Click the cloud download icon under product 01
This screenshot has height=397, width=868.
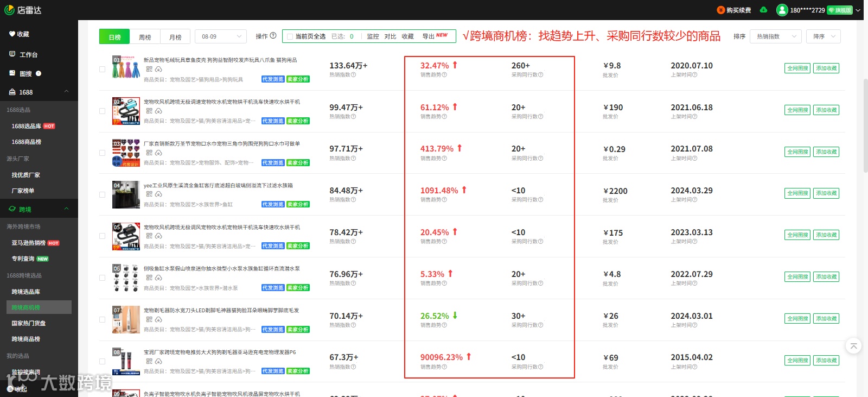[158, 69]
